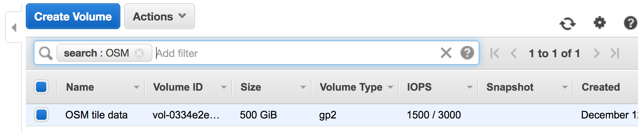Open the settings gear icon
This screenshot has width=644, height=133.
click(599, 23)
